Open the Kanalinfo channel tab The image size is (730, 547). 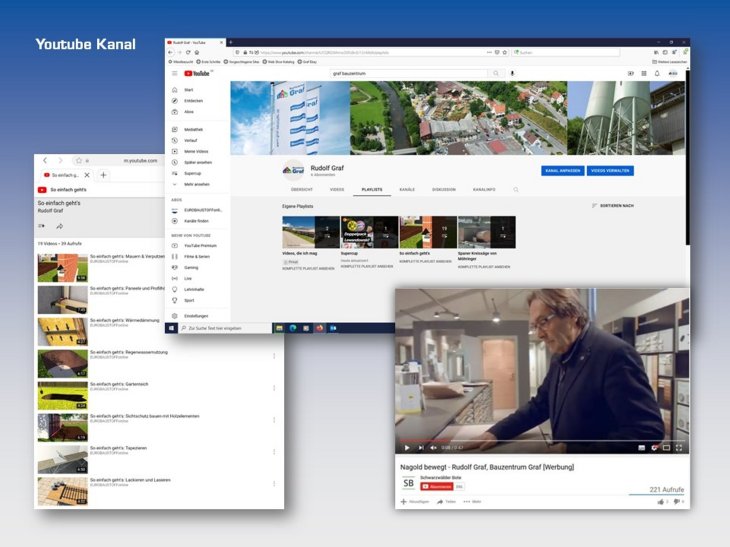[484, 189]
